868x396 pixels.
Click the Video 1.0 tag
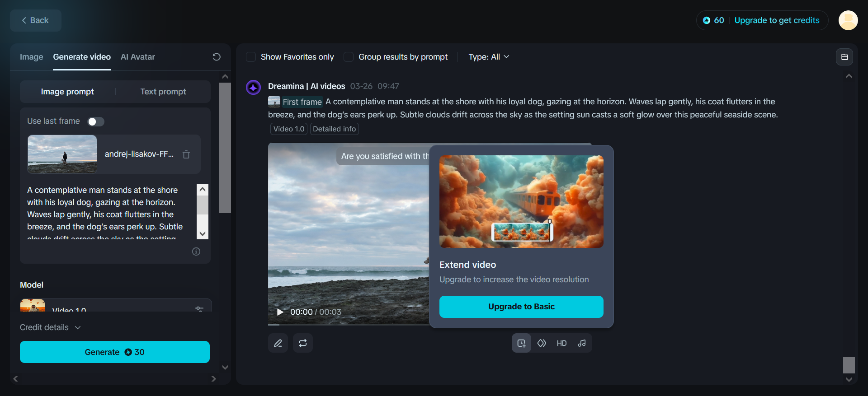(289, 129)
